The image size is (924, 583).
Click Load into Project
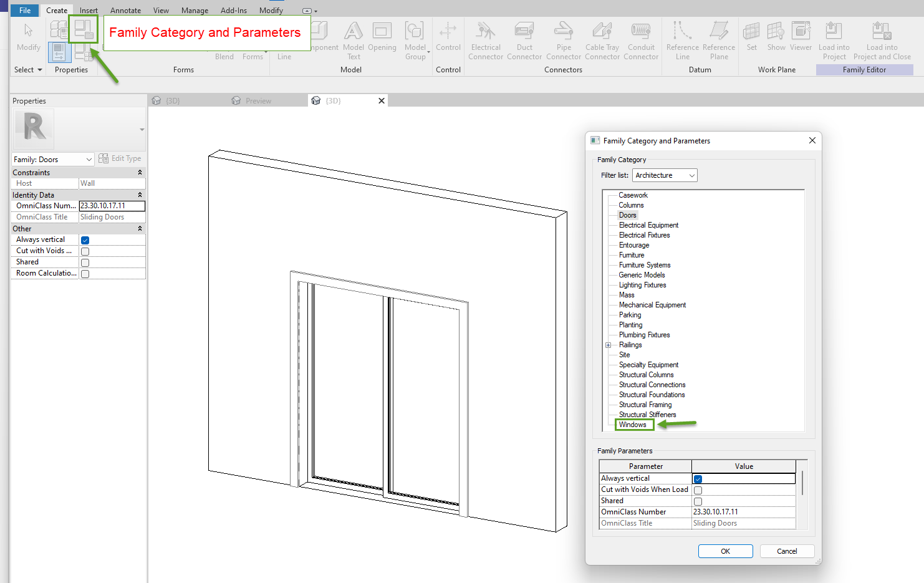[834, 41]
